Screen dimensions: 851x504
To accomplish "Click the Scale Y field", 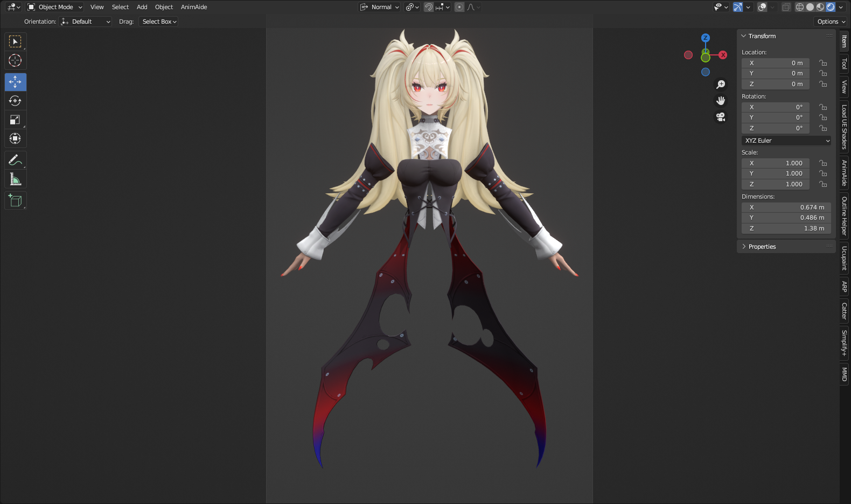I will [x=776, y=173].
